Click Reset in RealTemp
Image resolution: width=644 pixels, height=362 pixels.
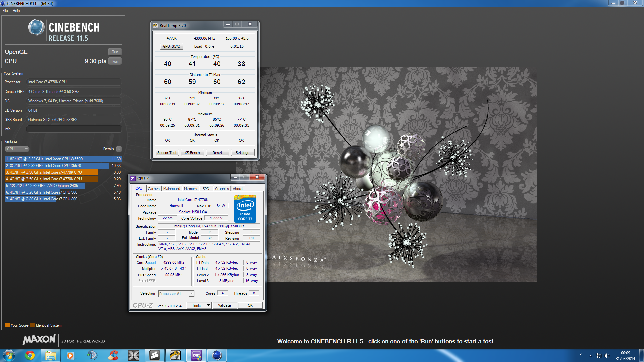(x=217, y=153)
